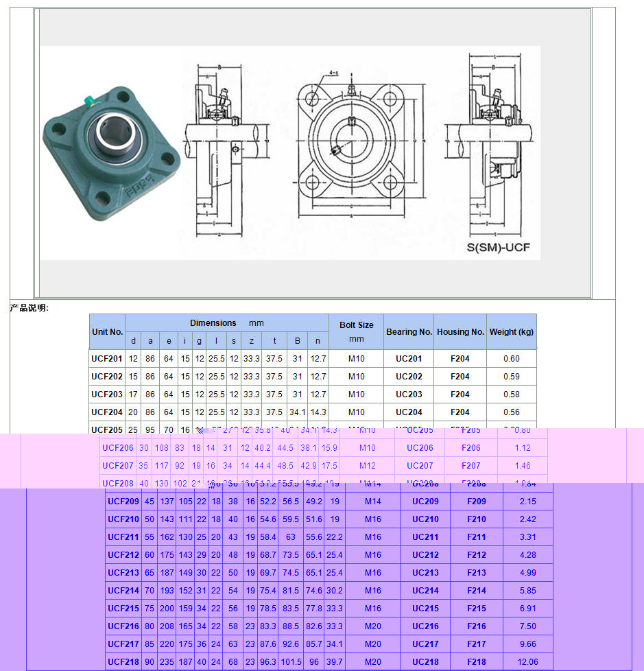Viewport: 644px width, 671px height.
Task: Click the Housing No. column header
Action: coord(460,331)
